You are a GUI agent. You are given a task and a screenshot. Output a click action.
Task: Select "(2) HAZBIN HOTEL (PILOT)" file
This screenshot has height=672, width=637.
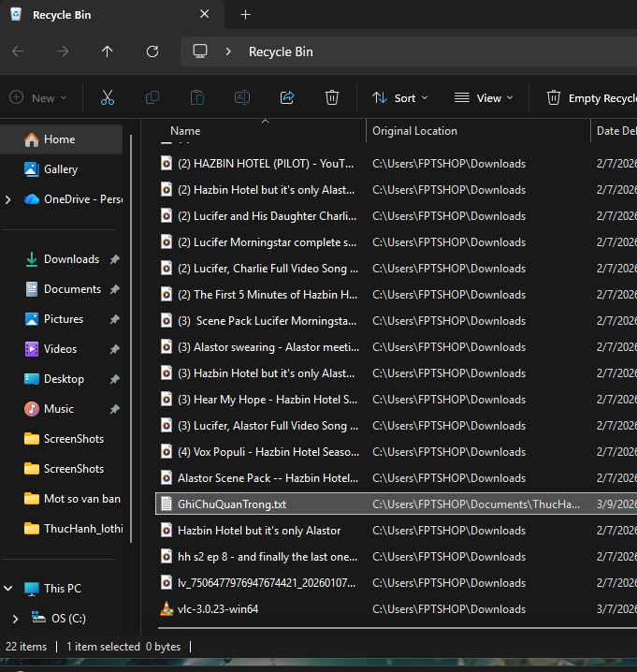[x=397, y=164]
